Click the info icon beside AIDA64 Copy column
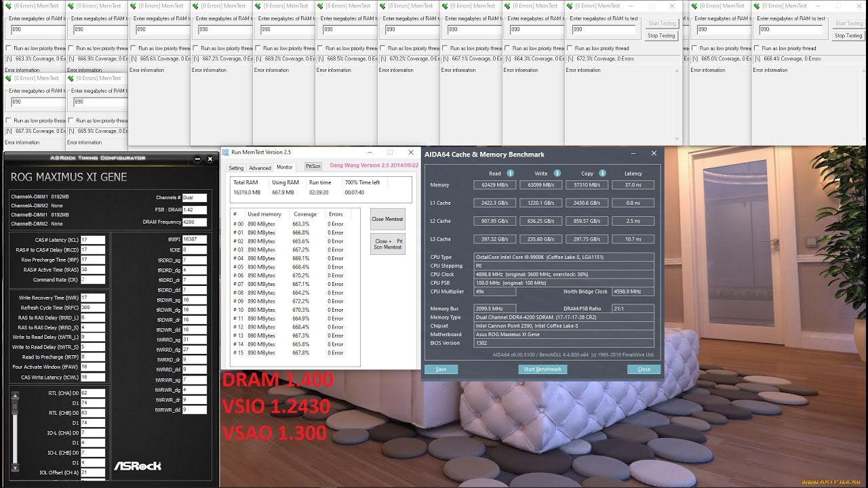 [602, 174]
